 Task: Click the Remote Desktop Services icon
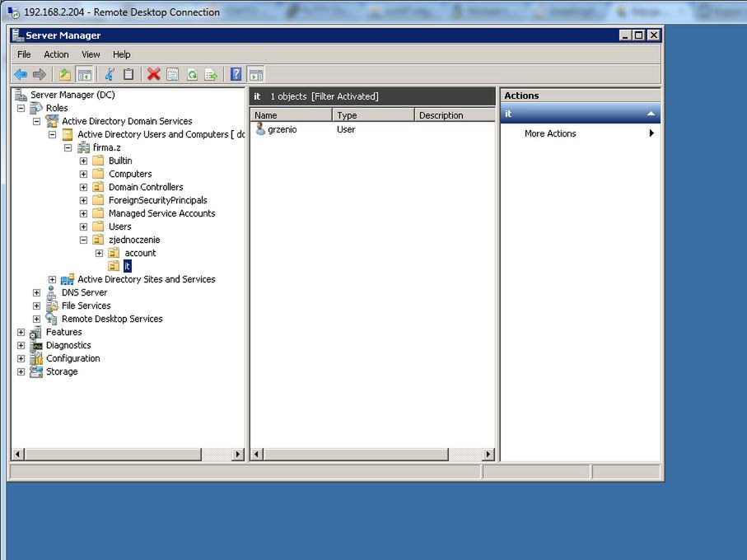coord(51,319)
